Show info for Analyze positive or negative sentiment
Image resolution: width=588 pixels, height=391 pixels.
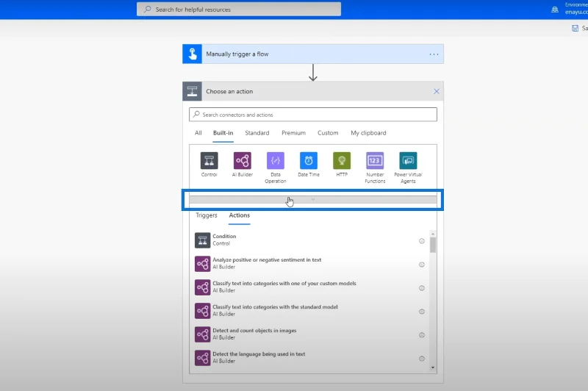421,265
